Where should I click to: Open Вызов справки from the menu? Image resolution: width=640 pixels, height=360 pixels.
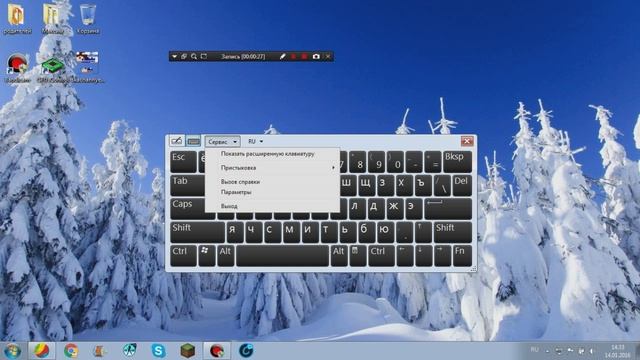tap(240, 182)
